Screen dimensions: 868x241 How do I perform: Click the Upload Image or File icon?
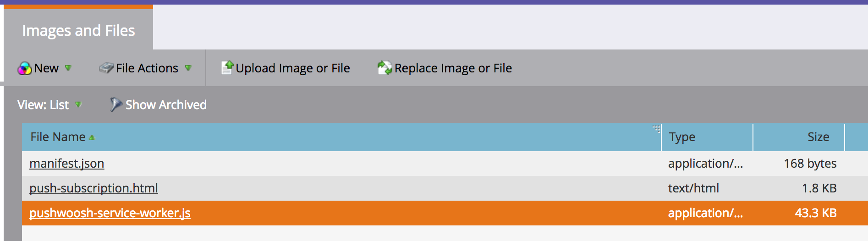click(x=227, y=68)
